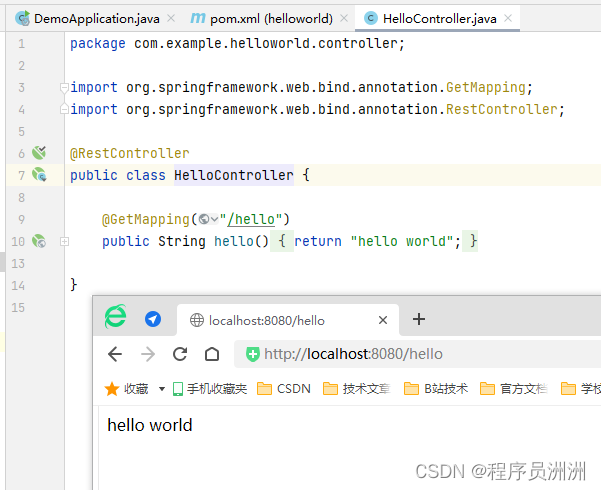
Task: Select the localhost:8080/hello browser tab
Action: [288, 320]
